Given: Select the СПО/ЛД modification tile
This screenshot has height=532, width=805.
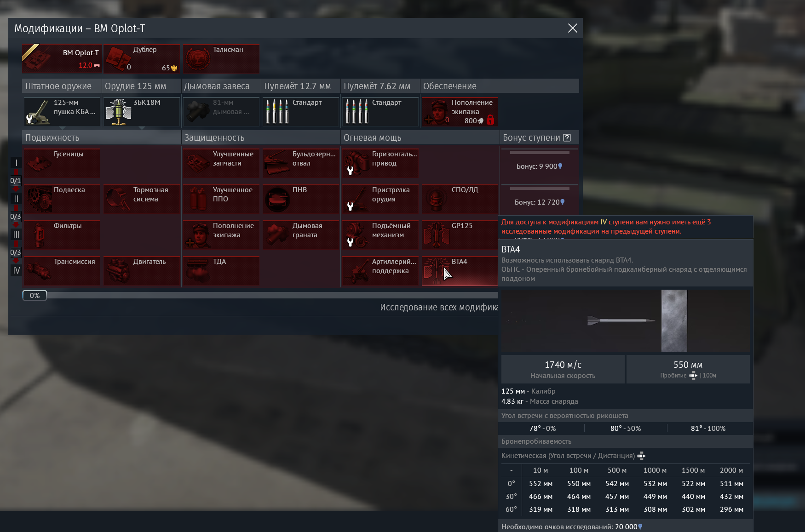Looking at the screenshot, I should [x=460, y=199].
